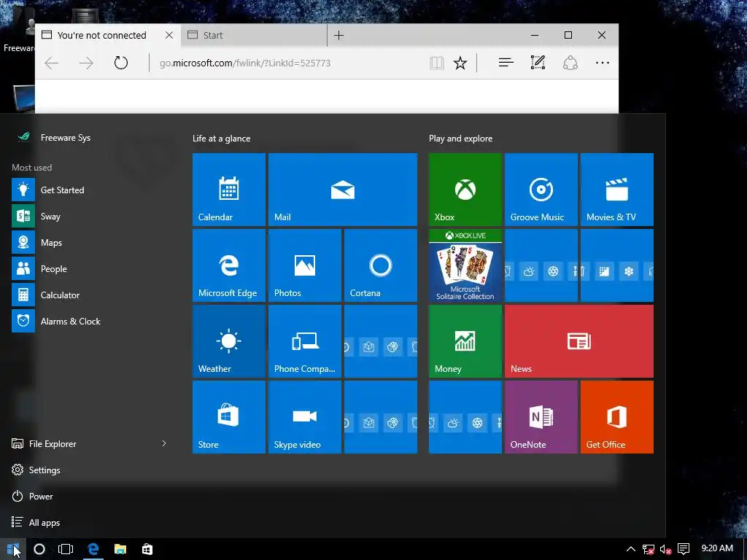Launch the Xbox tile
This screenshot has width=747, height=560.
pos(465,189)
